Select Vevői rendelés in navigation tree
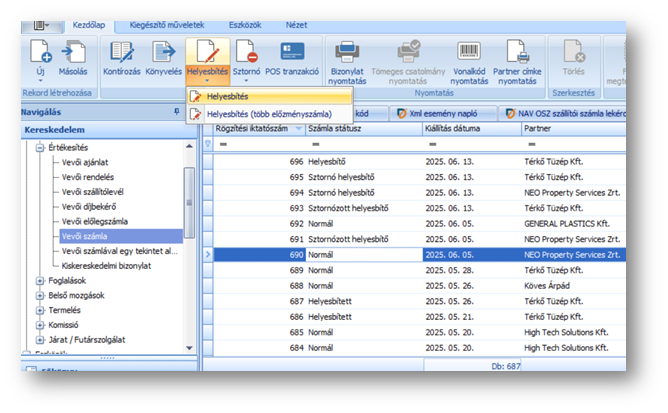Image resolution: width=668 pixels, height=413 pixels. (x=89, y=177)
